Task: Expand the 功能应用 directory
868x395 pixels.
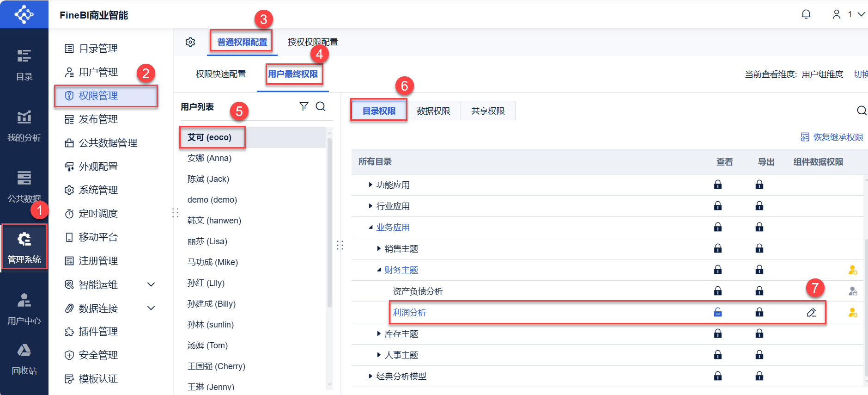Action: [x=370, y=185]
